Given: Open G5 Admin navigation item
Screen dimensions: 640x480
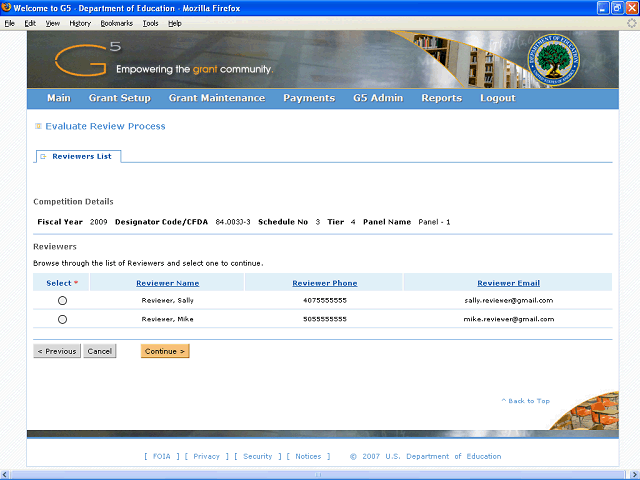Looking at the screenshot, I should (x=378, y=98).
